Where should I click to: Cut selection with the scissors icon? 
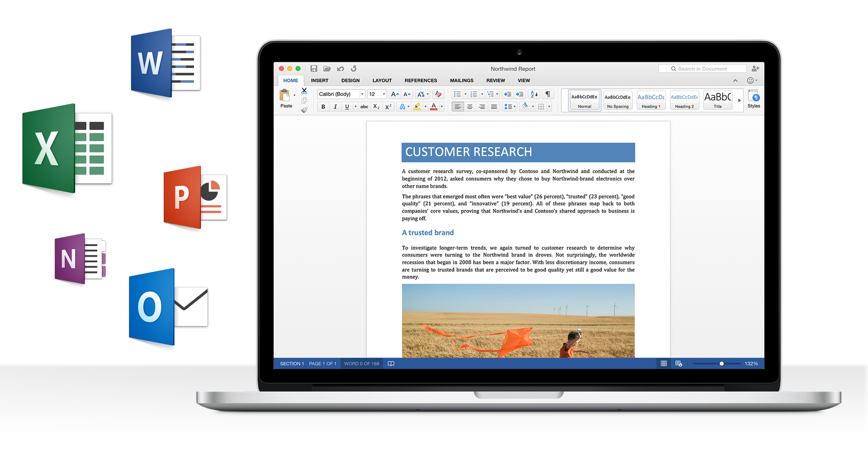304,91
